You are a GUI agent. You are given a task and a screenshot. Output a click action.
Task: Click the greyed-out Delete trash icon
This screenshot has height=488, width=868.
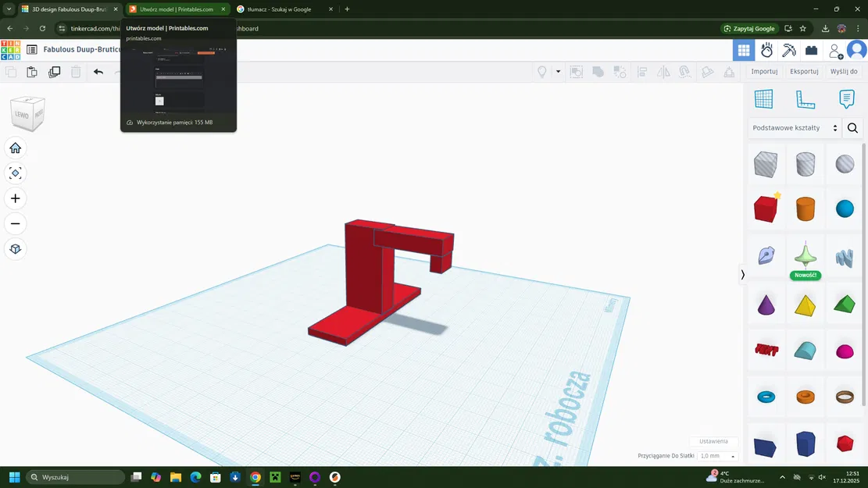(76, 72)
